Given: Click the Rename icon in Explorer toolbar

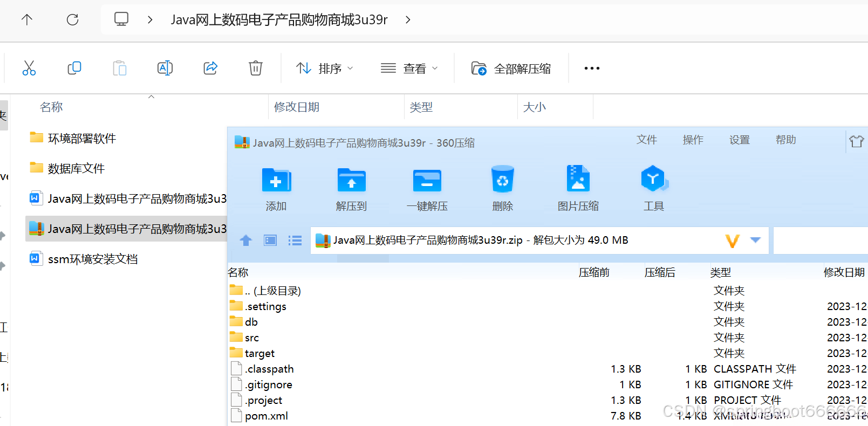Looking at the screenshot, I should click(165, 68).
